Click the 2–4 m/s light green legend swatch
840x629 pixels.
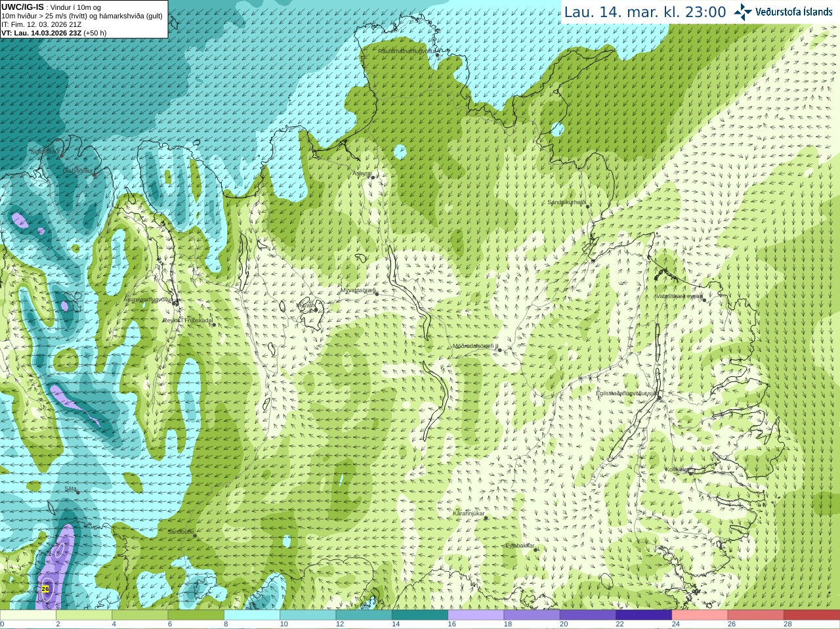click(x=84, y=615)
